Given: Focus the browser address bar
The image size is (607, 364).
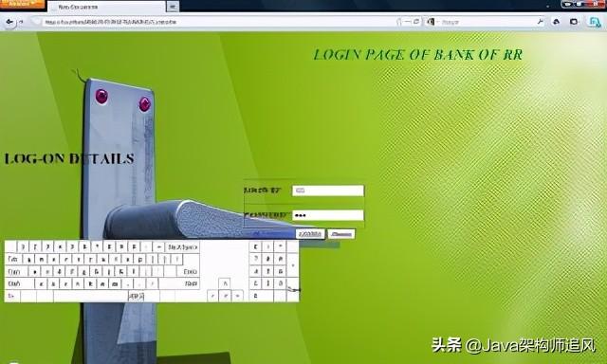Looking at the screenshot, I should tap(217, 22).
